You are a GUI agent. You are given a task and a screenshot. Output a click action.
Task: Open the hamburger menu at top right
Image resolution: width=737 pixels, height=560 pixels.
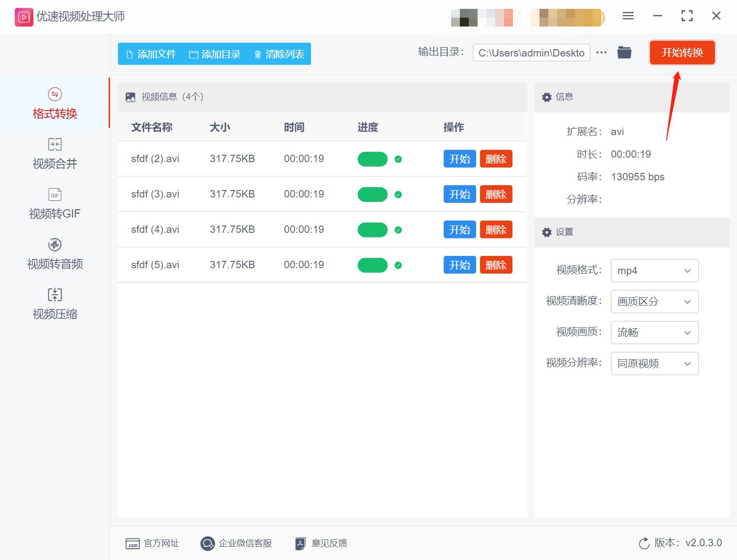click(628, 16)
